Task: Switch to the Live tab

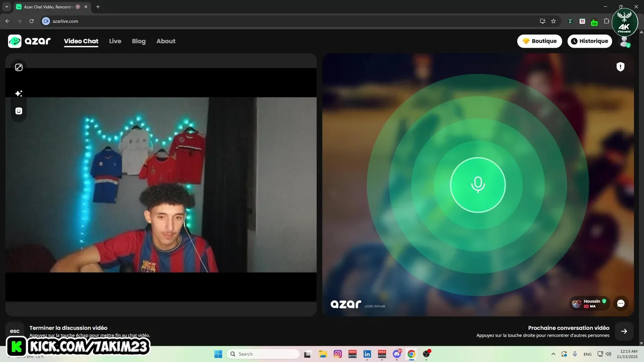Action: coord(115,41)
